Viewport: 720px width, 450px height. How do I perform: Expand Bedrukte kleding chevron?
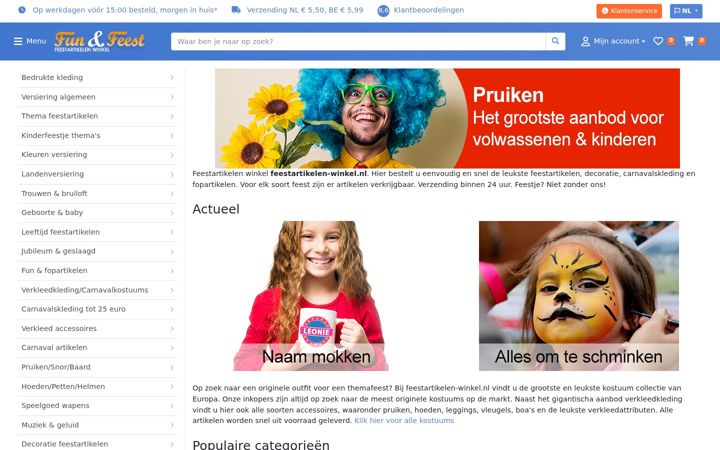[x=172, y=78]
